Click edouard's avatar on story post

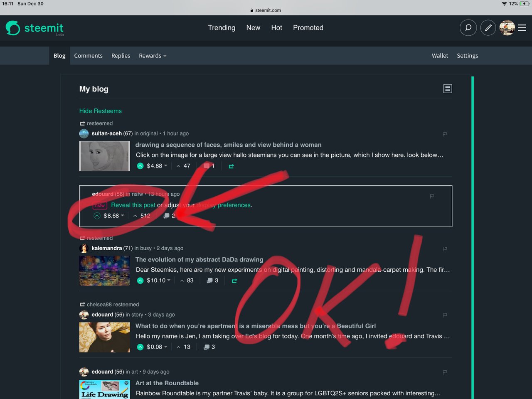coord(84,315)
